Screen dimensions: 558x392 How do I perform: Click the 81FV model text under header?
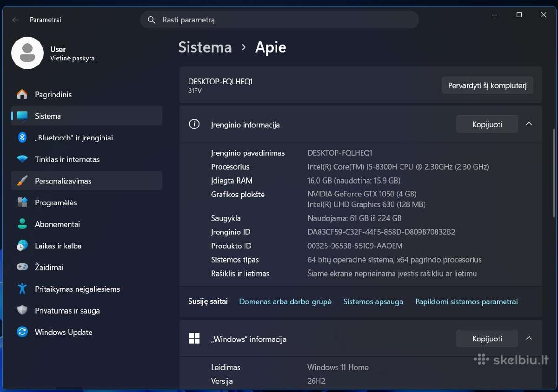click(195, 91)
